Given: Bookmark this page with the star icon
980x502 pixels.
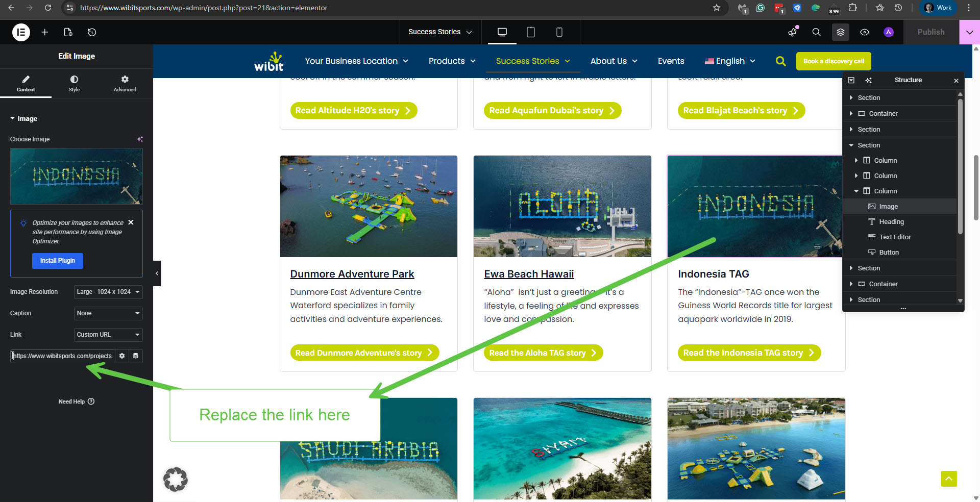Looking at the screenshot, I should coord(717,8).
